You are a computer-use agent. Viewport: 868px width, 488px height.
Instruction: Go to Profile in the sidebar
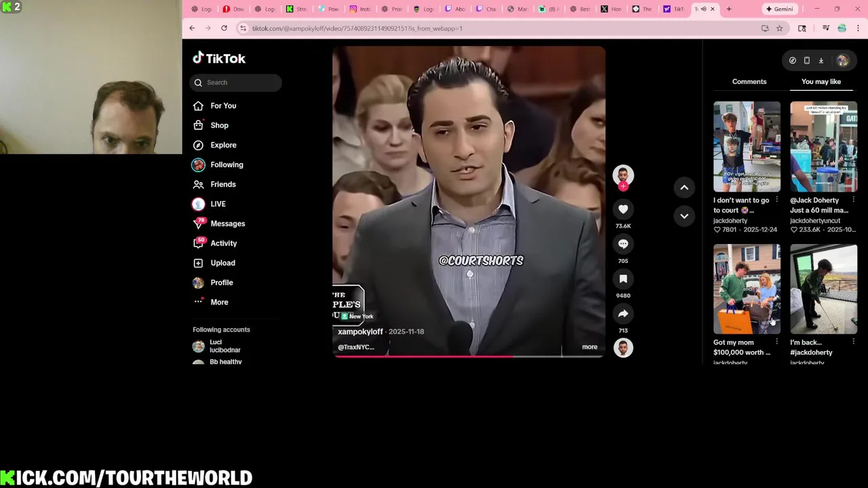tap(213, 283)
